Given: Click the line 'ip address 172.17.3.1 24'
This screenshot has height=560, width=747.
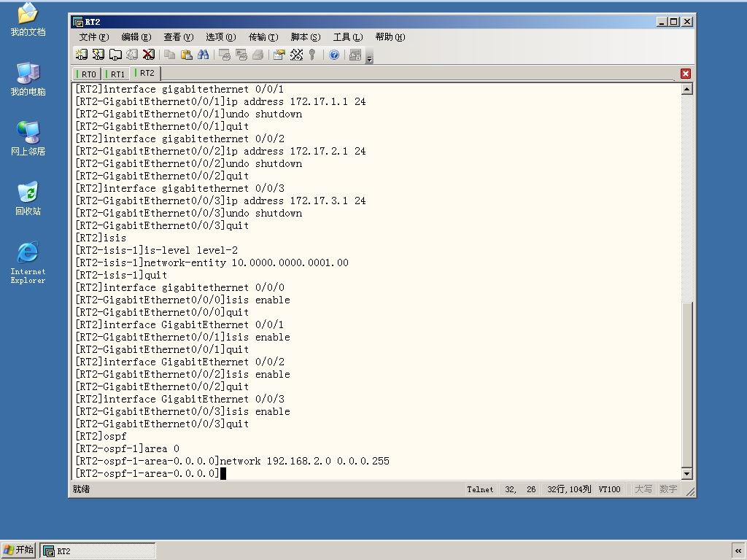Looking at the screenshot, I should tap(220, 201).
